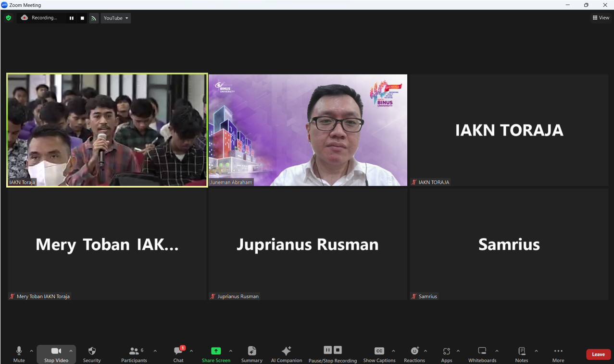Start Share Screen
The image size is (614, 364).
click(216, 354)
